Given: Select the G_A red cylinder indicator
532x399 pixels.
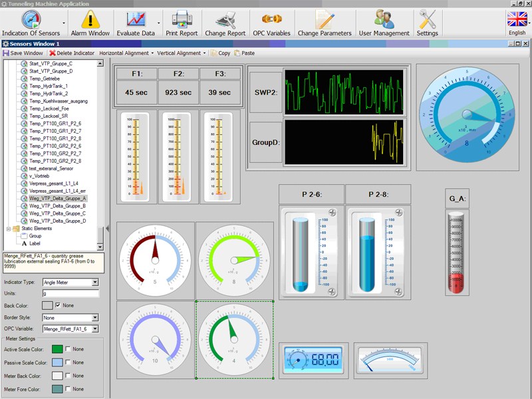Looking at the screenshot, I should pos(457,252).
